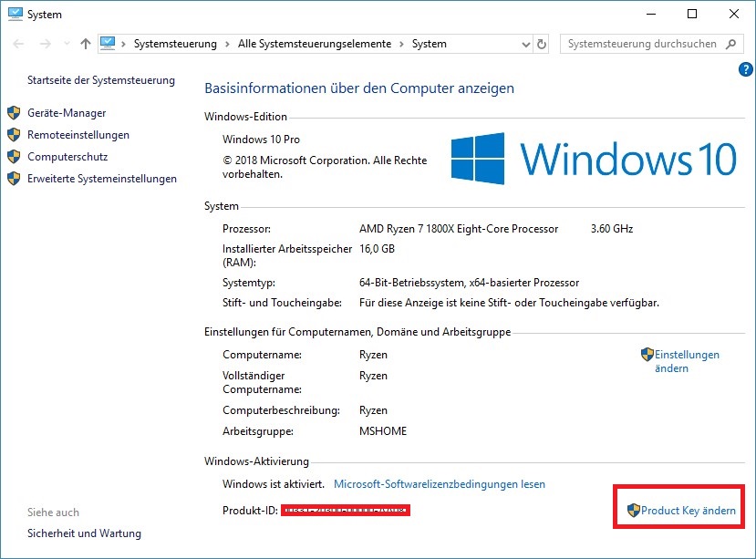The image size is (756, 559).
Task: Click the Basisinformationen über den Computer anzeigen heading
Action: [x=359, y=88]
